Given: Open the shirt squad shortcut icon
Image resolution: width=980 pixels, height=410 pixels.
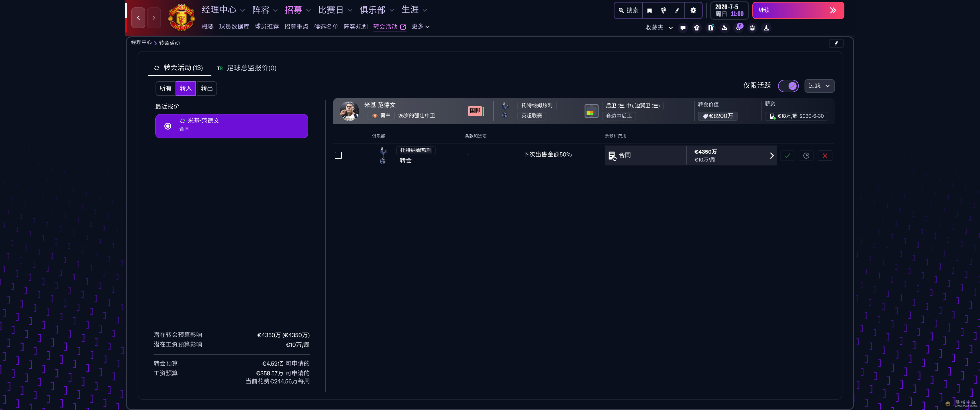Looking at the screenshot, I should pyautogui.click(x=697, y=28).
